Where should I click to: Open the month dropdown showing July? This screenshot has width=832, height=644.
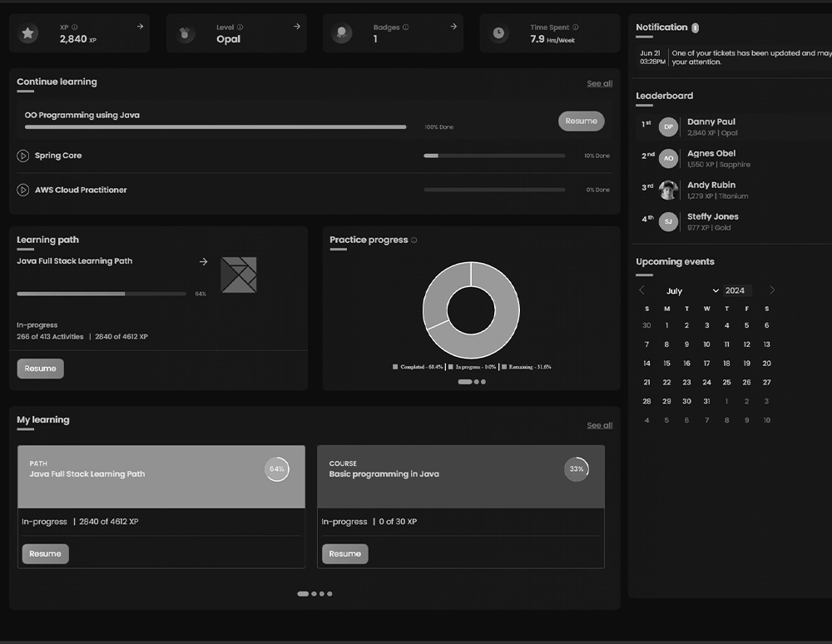point(692,291)
